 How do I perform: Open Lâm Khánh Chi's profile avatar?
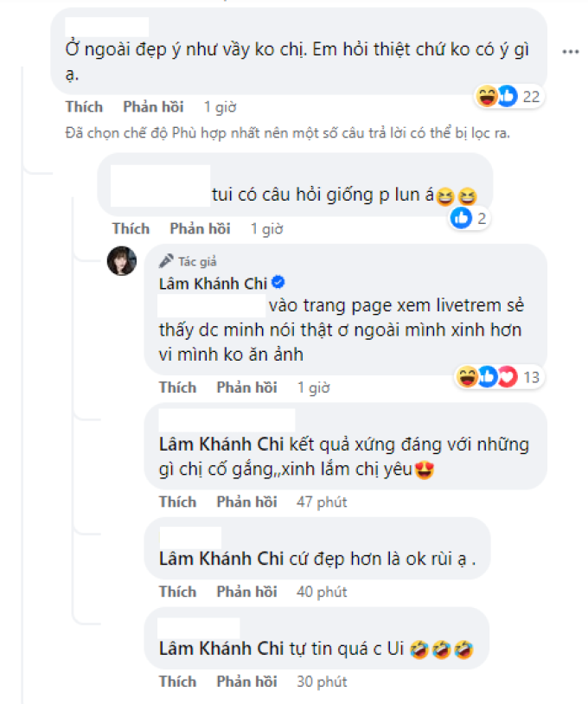[x=122, y=261]
